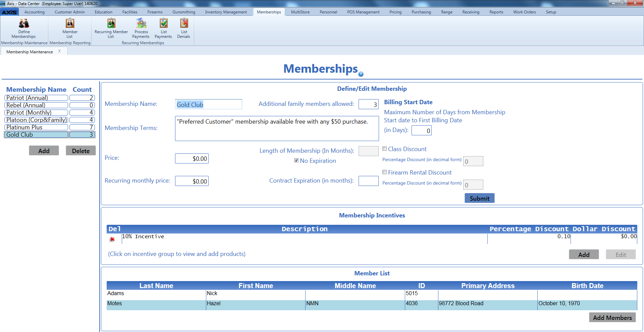
Task: Click the Last Name column header
Action: (156, 286)
